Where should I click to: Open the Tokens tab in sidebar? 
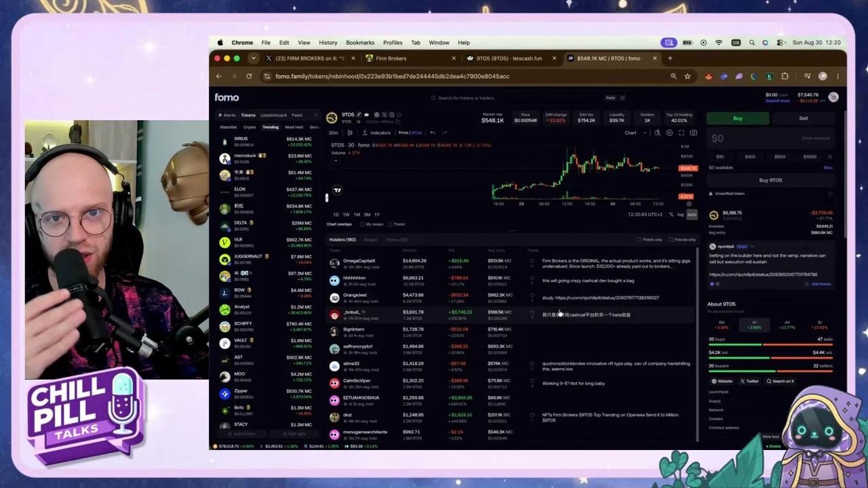[x=248, y=115]
